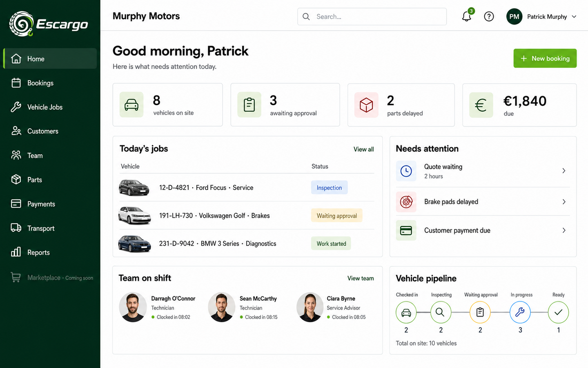Select the Waiting approval pipeline stage icon
This screenshot has width=588, height=368.
pos(480,312)
